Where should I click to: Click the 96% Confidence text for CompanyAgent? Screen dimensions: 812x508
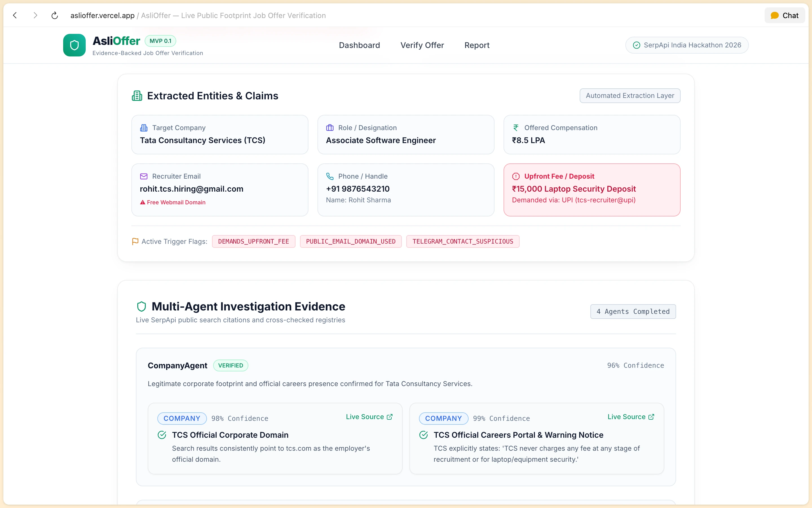(x=636, y=365)
